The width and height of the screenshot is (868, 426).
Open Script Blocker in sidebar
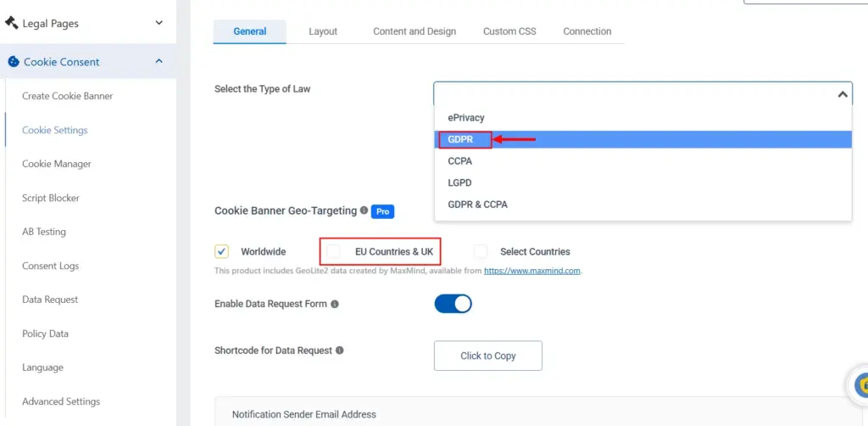(x=51, y=198)
